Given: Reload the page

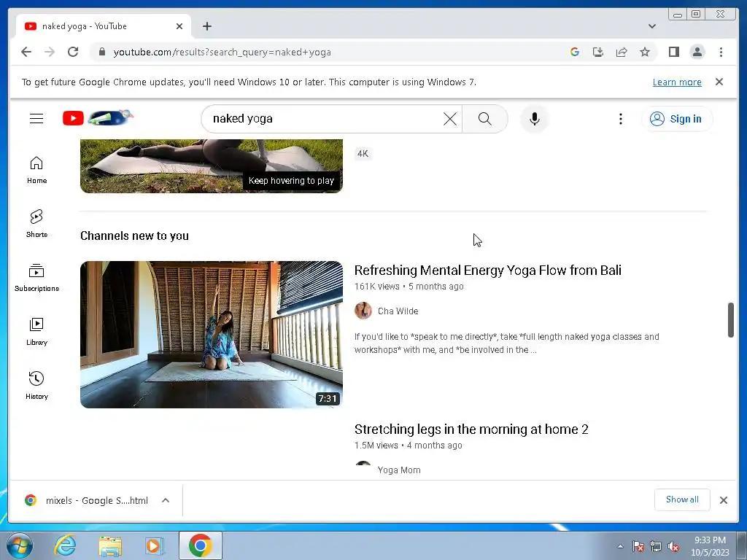Looking at the screenshot, I should click(73, 52).
